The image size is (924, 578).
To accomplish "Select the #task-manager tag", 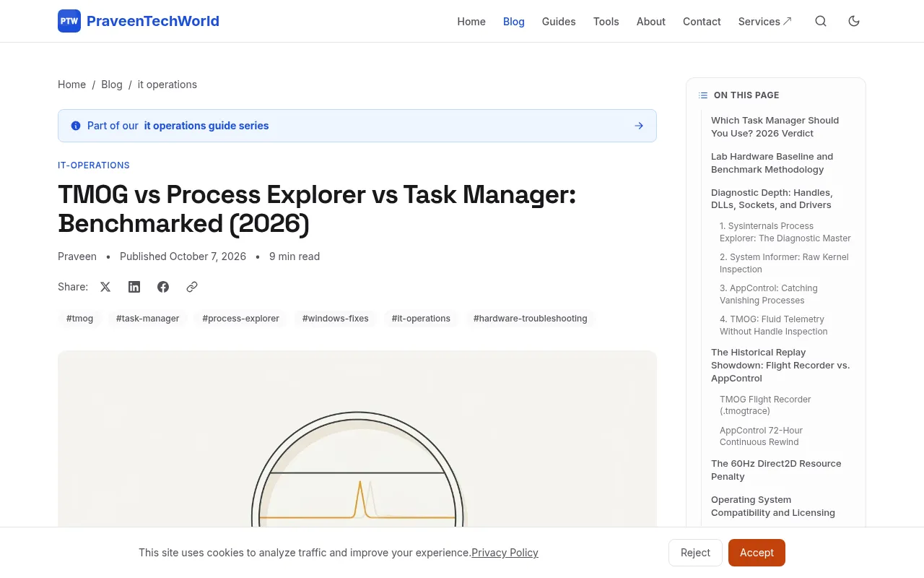I will pyautogui.click(x=147, y=319).
